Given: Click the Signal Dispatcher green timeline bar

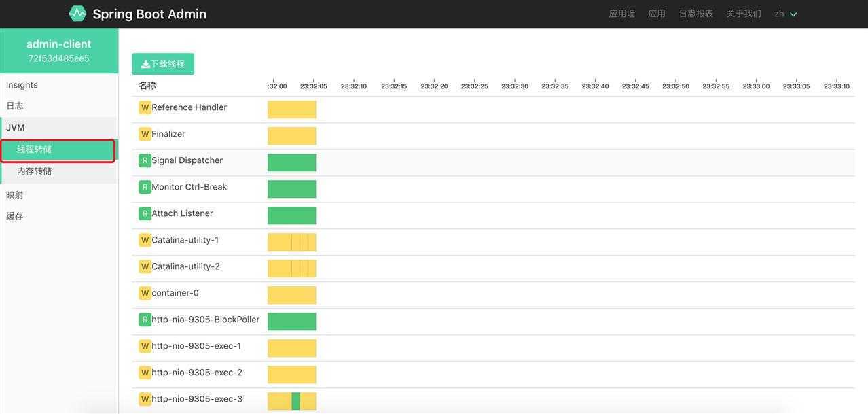Looking at the screenshot, I should [292, 162].
